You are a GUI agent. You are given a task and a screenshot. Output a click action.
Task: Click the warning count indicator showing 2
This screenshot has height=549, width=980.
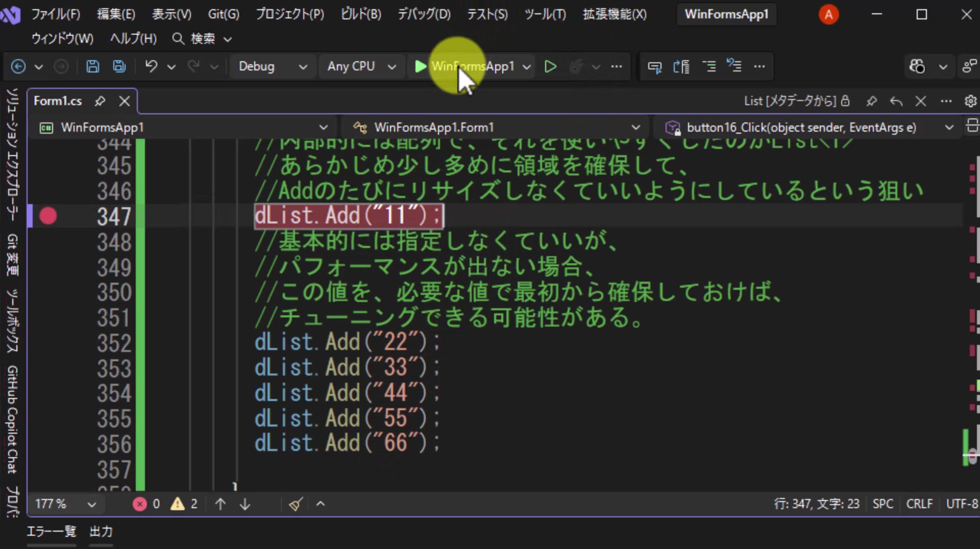pyautogui.click(x=184, y=504)
